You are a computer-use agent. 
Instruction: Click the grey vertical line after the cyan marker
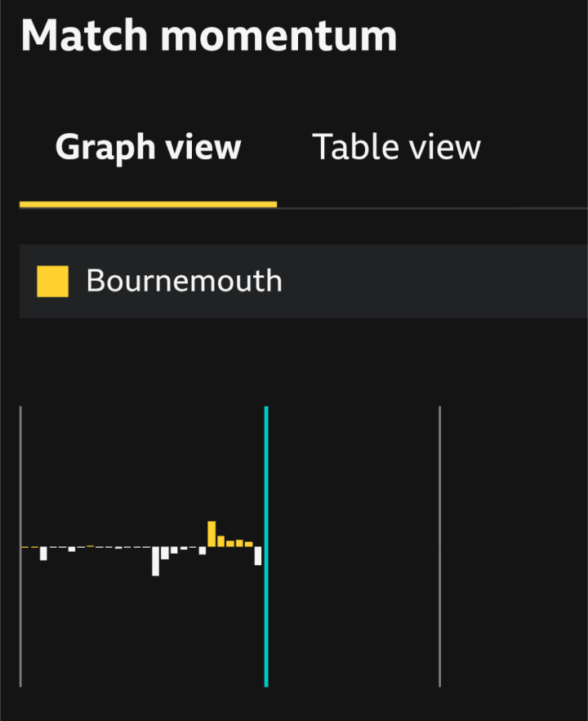point(440,546)
